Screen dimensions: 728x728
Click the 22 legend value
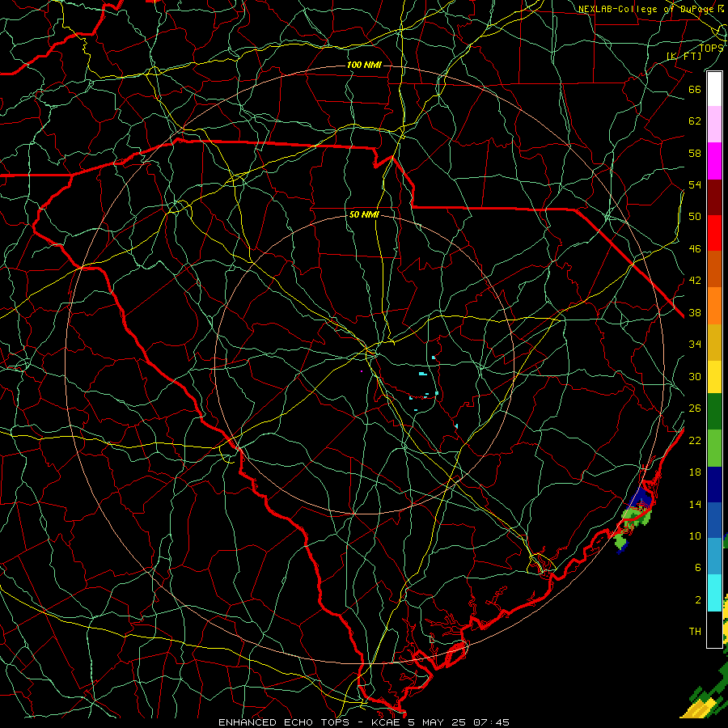[695, 440]
